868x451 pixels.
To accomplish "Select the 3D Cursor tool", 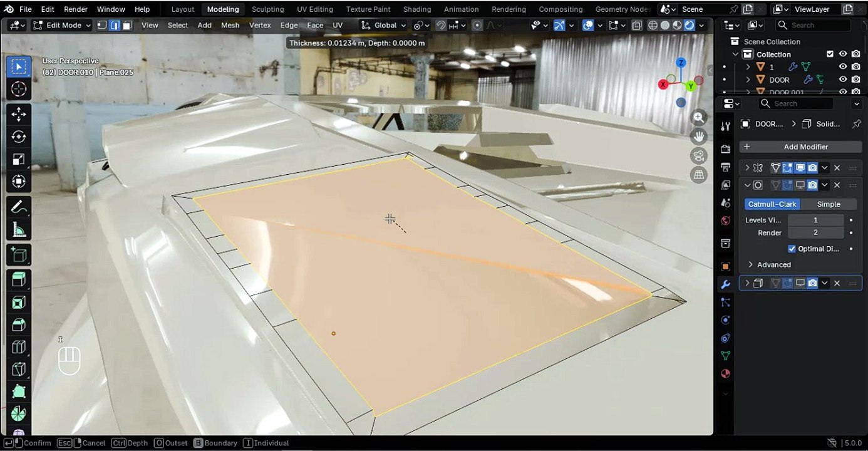I will tap(19, 89).
